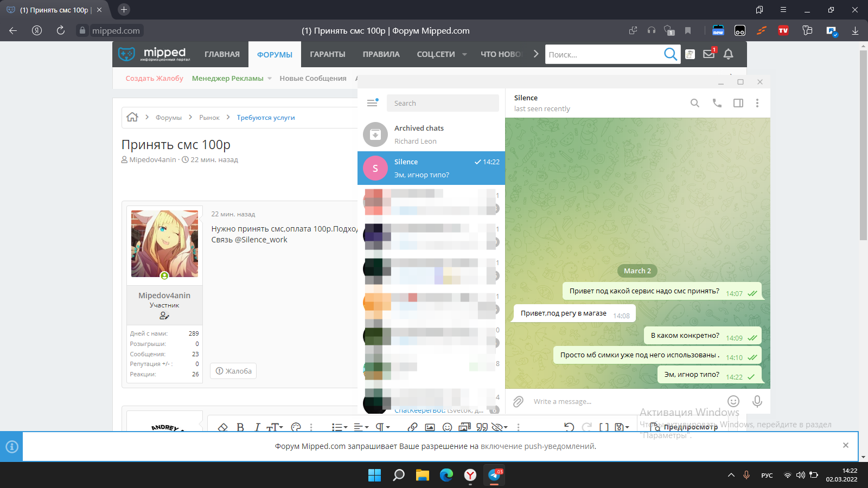Open the browser side panel icon

point(759,10)
